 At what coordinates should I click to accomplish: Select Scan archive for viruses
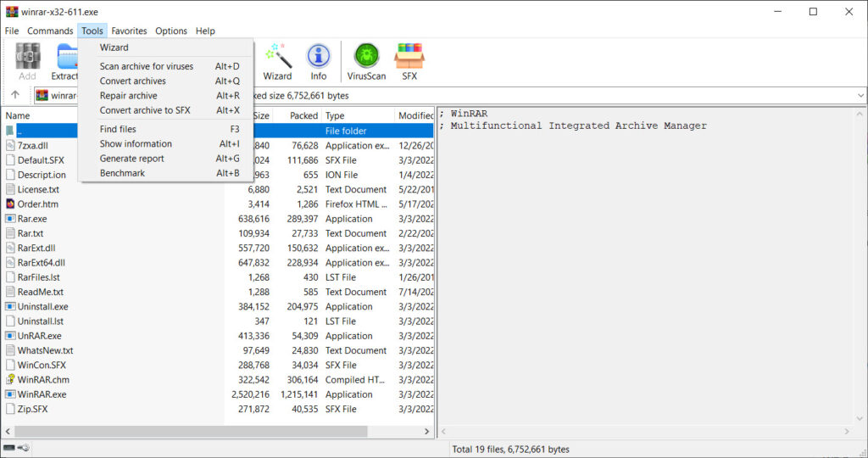tap(165, 66)
